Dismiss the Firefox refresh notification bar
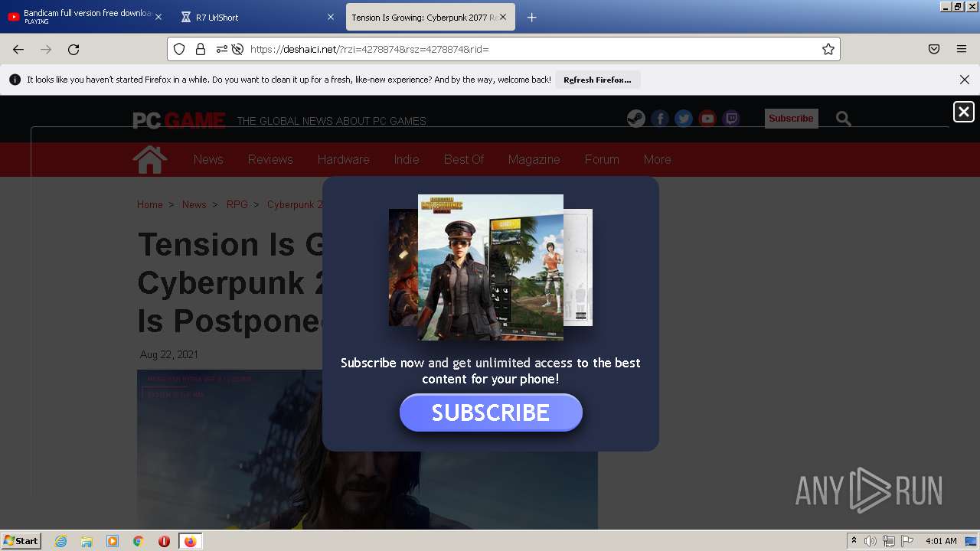980x551 pixels. pos(965,80)
